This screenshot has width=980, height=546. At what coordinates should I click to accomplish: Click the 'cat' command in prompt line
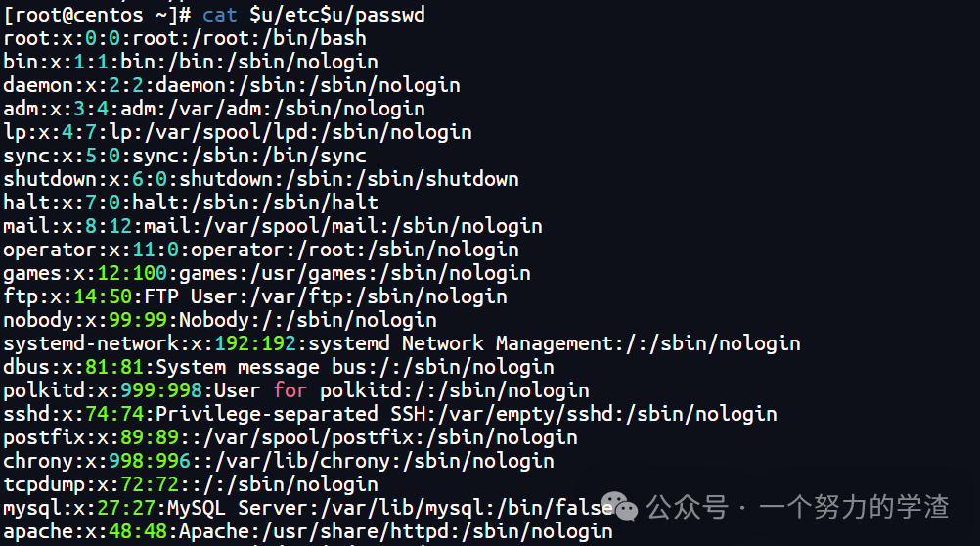click(x=219, y=15)
